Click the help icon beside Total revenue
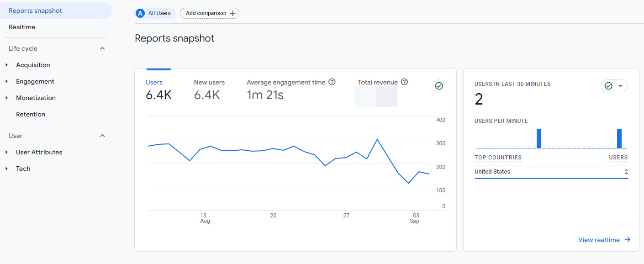Viewport: 644px width, 264px height. 404,82
